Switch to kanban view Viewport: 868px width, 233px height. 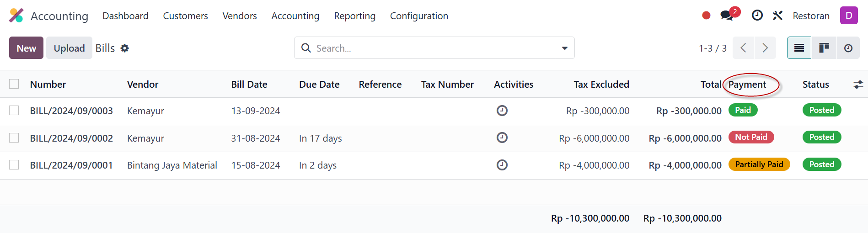(824, 48)
